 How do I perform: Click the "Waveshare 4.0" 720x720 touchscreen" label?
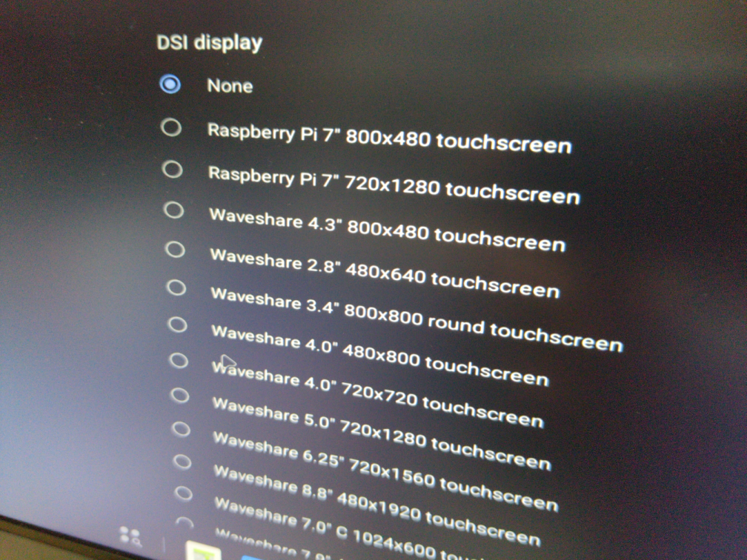(378, 394)
